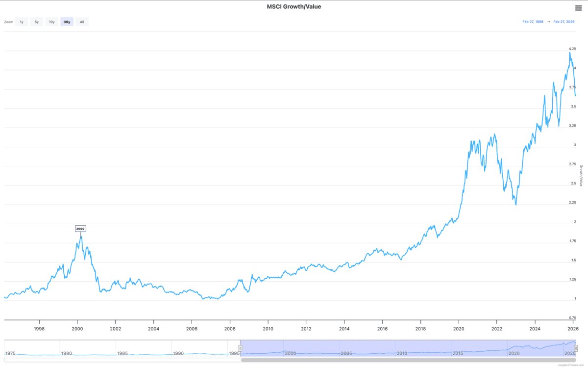Open the chart context hamburger menu
588x368 pixels.
point(578,8)
